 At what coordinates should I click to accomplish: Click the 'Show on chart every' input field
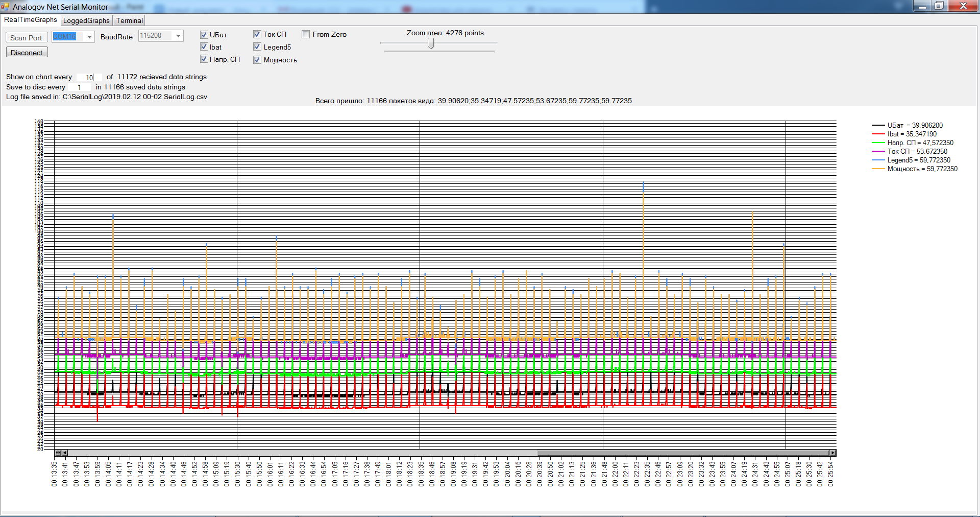pyautogui.click(x=89, y=77)
